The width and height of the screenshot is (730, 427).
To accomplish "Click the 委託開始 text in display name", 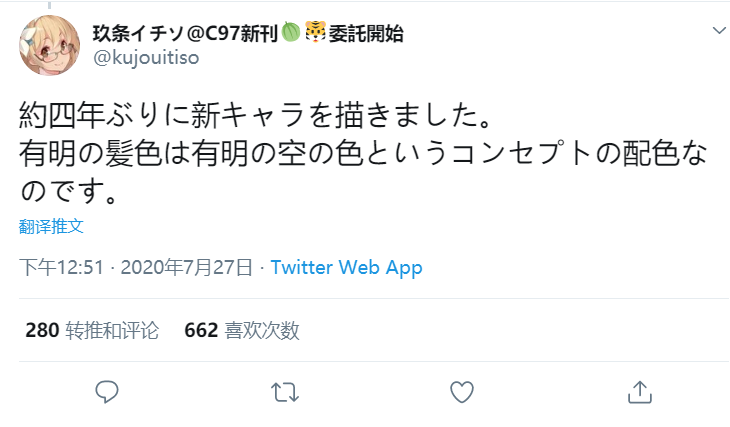I will coord(366,34).
